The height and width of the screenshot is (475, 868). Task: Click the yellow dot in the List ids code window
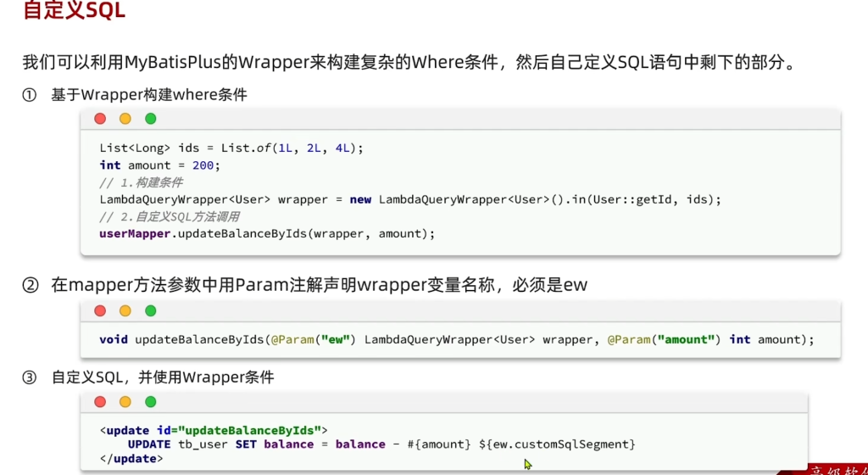125,119
